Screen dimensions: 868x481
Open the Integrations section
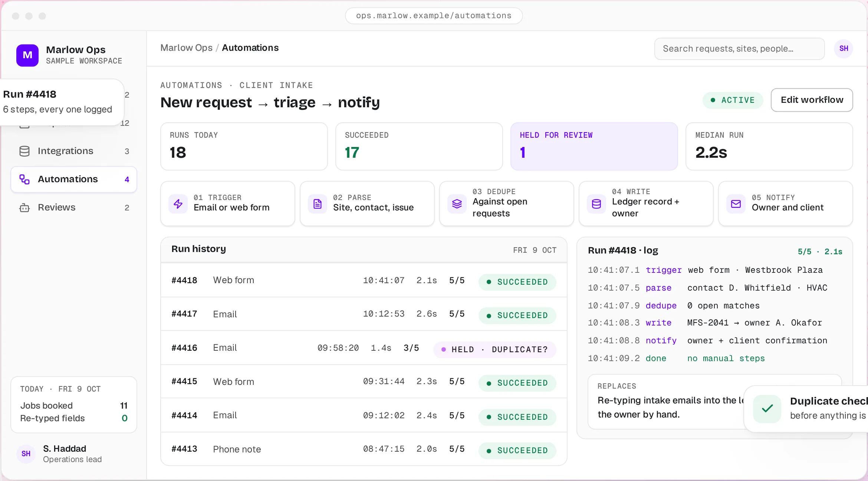pyautogui.click(x=74, y=151)
